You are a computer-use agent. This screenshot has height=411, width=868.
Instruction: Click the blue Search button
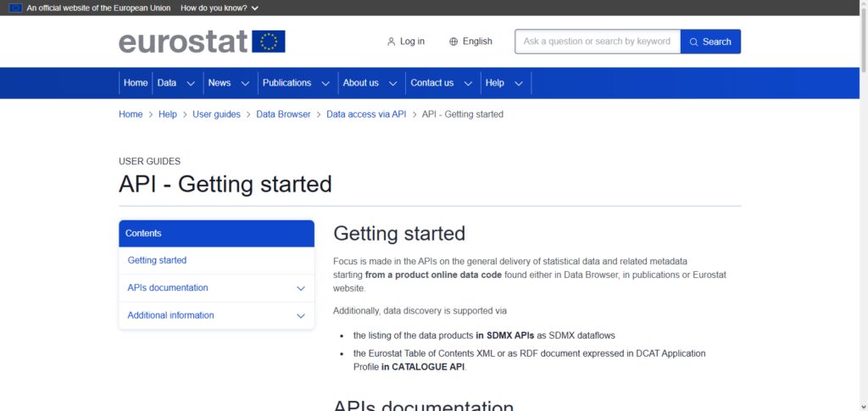tap(710, 42)
